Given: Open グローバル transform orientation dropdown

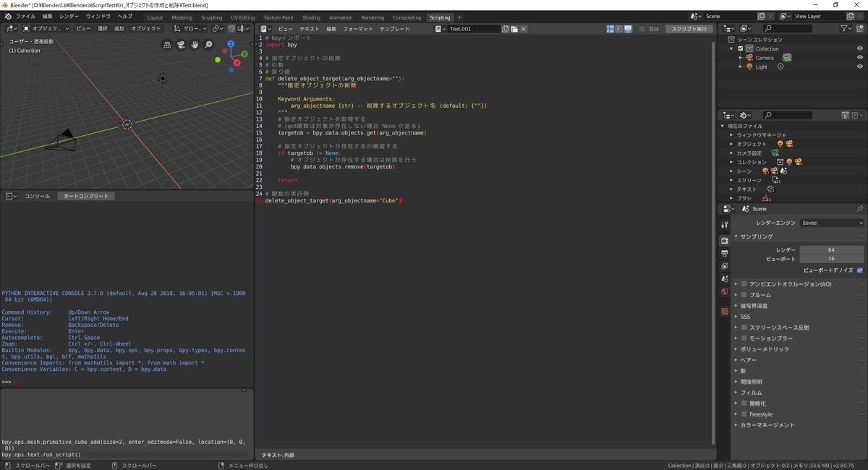Looking at the screenshot, I should [x=190, y=29].
